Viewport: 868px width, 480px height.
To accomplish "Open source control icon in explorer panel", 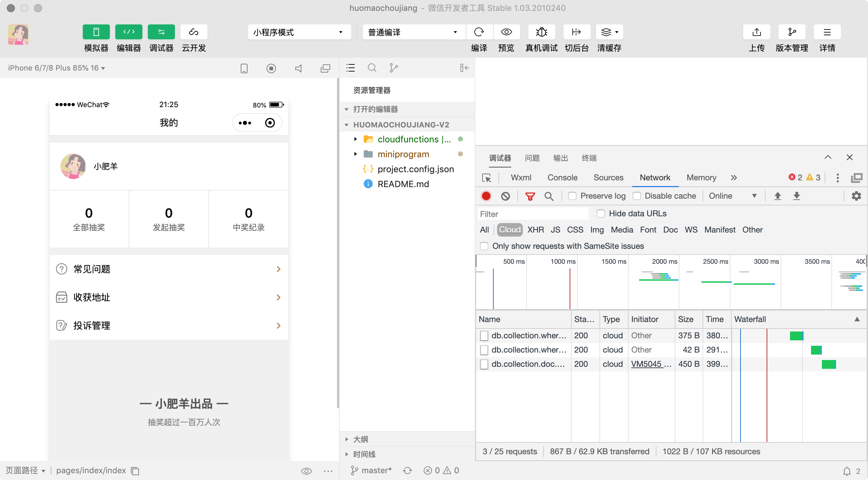I will pyautogui.click(x=393, y=68).
